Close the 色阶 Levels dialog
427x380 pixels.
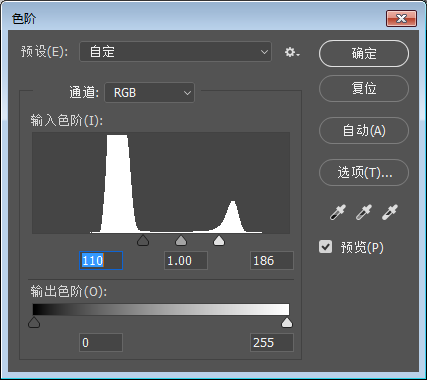coord(401,18)
